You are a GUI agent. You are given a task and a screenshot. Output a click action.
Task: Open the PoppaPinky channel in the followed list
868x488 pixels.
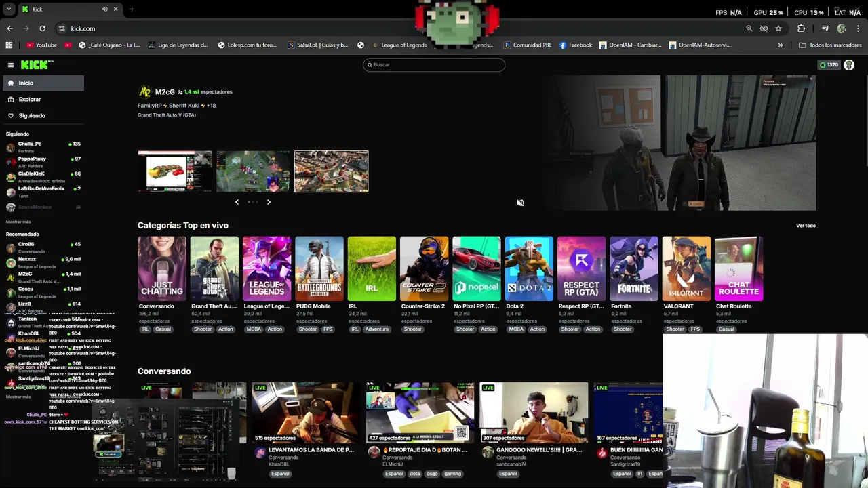point(42,161)
